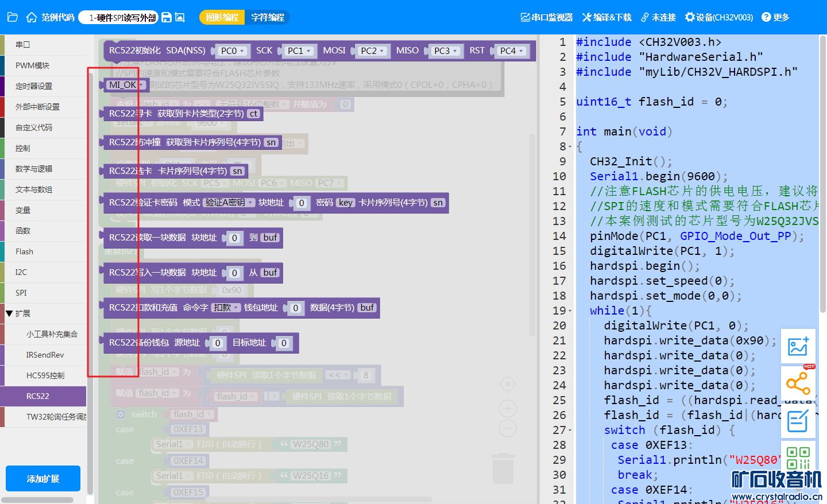Center the workspace with the crosshair icon
The width and height of the screenshot is (827, 504).
pyautogui.click(x=507, y=383)
